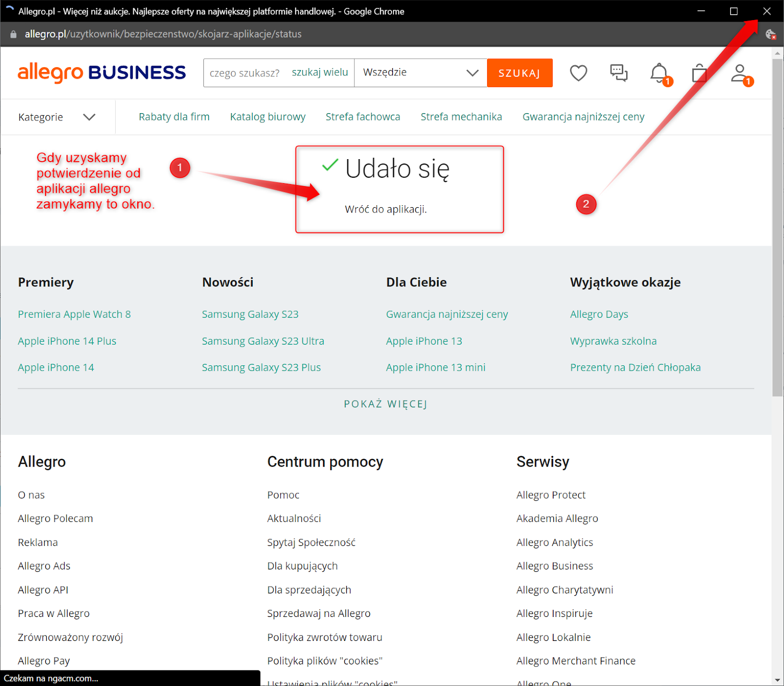784x686 pixels.
Task: Click the allegro Business logo
Action: coord(102,73)
